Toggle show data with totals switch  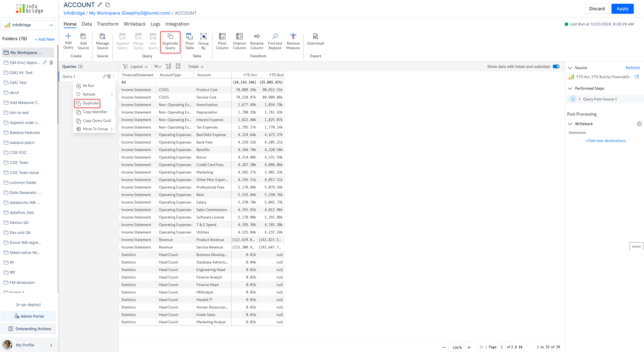(x=556, y=66)
